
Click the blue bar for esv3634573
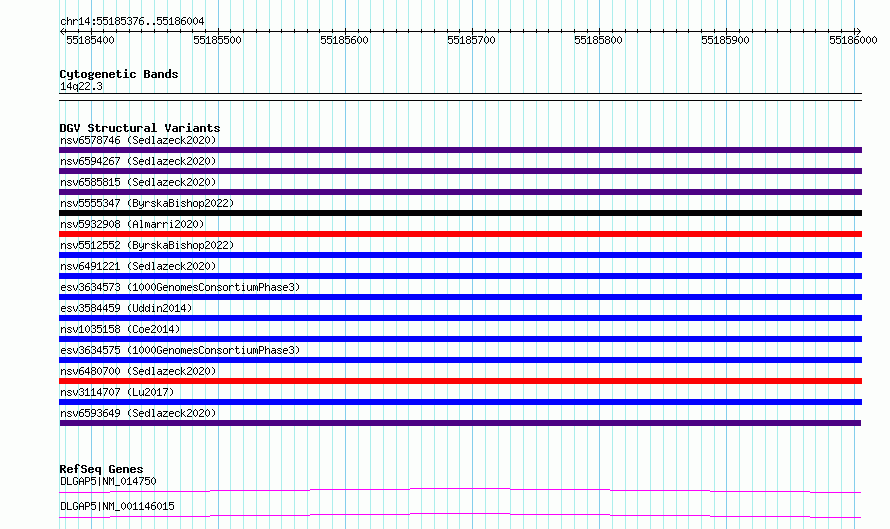[460, 297]
